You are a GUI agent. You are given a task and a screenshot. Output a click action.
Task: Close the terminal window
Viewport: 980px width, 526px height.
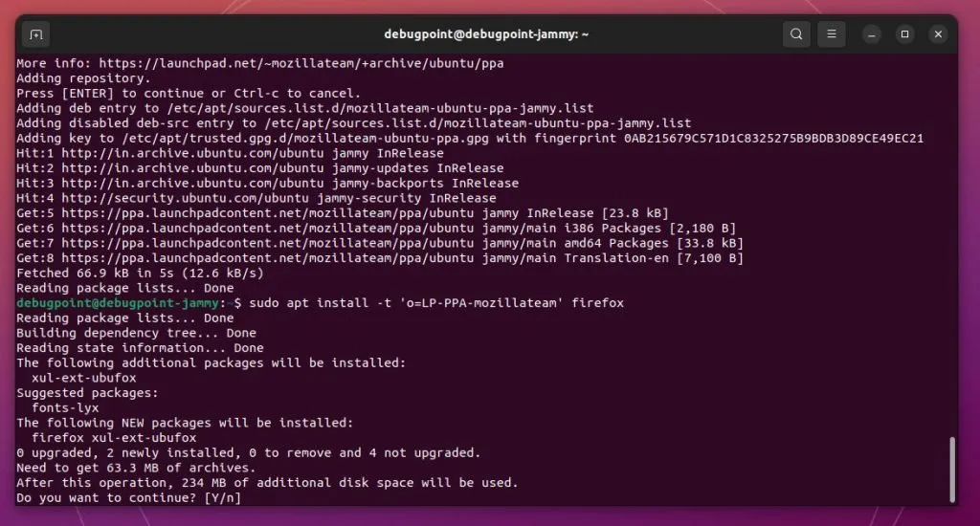[938, 34]
